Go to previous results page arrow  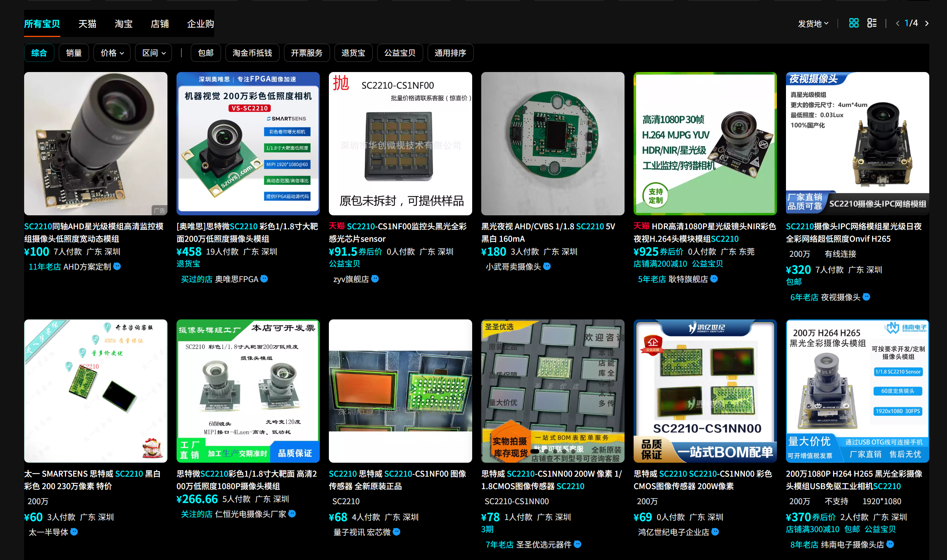898,23
